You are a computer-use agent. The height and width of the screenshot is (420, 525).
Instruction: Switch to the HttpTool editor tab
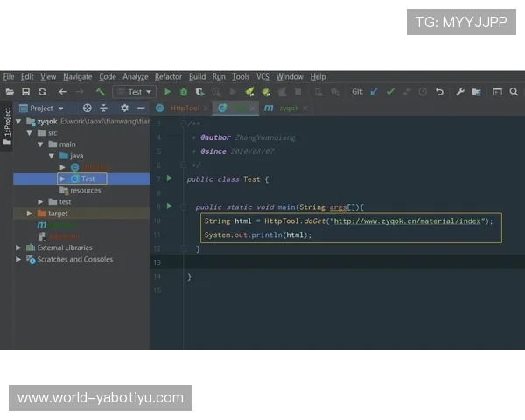tap(184, 108)
